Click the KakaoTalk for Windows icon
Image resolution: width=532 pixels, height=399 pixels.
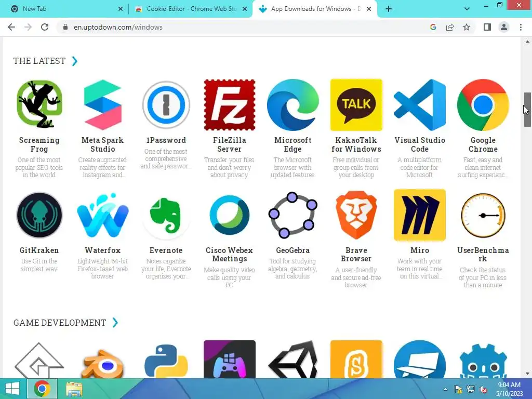[356, 104]
